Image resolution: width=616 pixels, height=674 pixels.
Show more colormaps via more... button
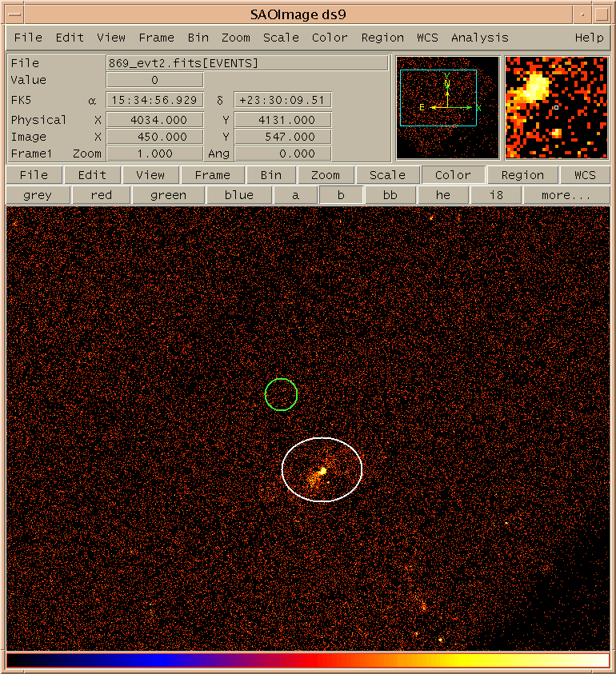[x=566, y=195]
